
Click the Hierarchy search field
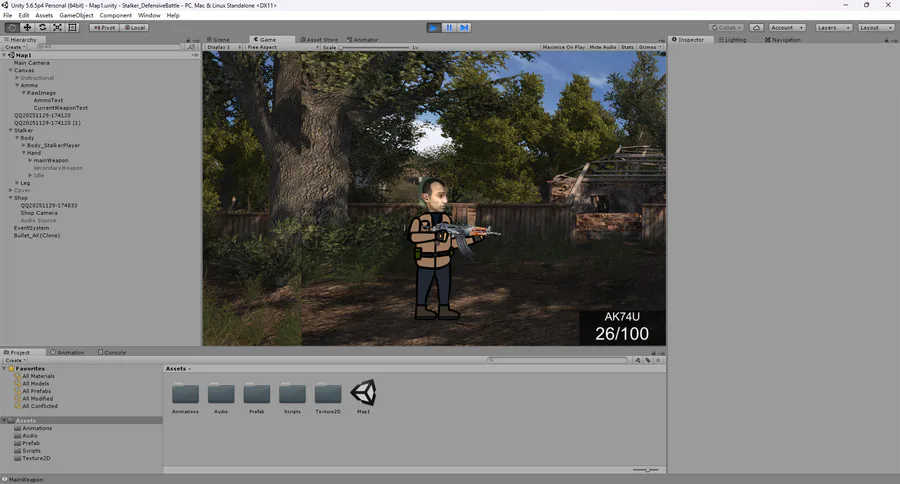(109, 47)
